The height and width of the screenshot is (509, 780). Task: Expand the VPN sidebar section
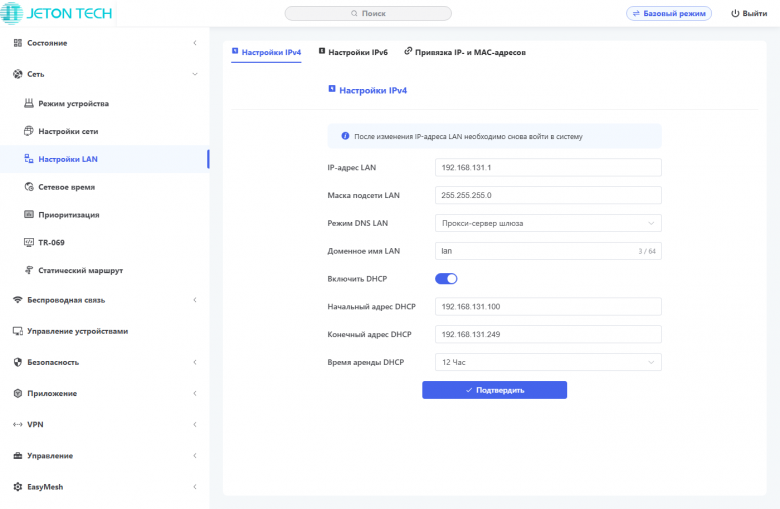pyautogui.click(x=194, y=425)
